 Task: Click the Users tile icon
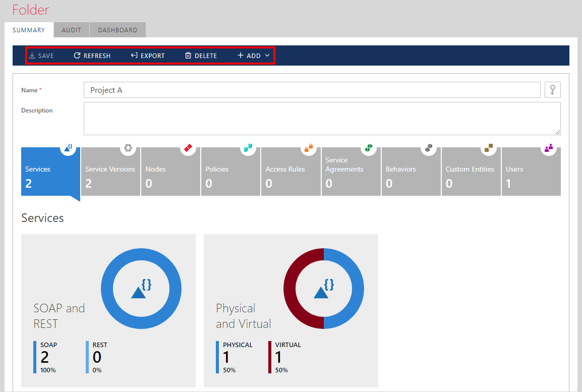click(549, 148)
